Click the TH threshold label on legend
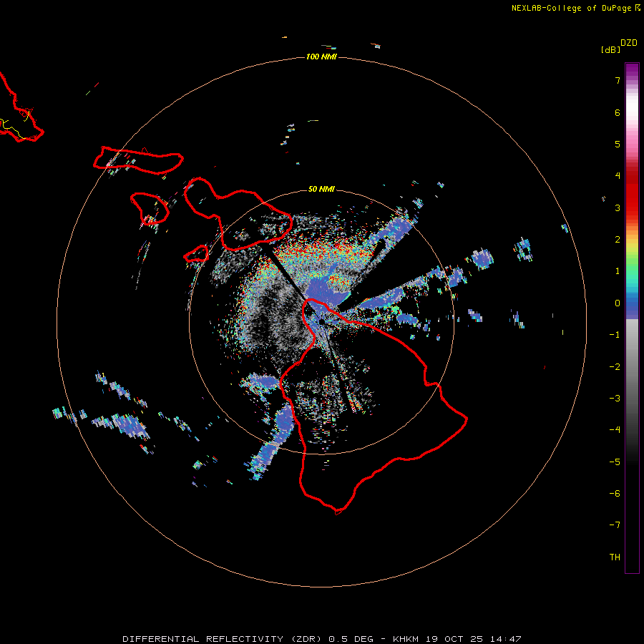Image resolution: width=644 pixels, height=644 pixels. click(x=615, y=557)
